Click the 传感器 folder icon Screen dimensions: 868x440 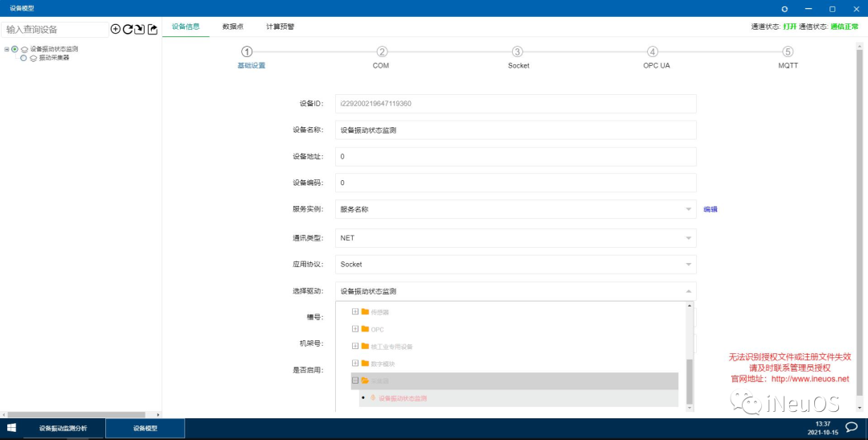(365, 311)
